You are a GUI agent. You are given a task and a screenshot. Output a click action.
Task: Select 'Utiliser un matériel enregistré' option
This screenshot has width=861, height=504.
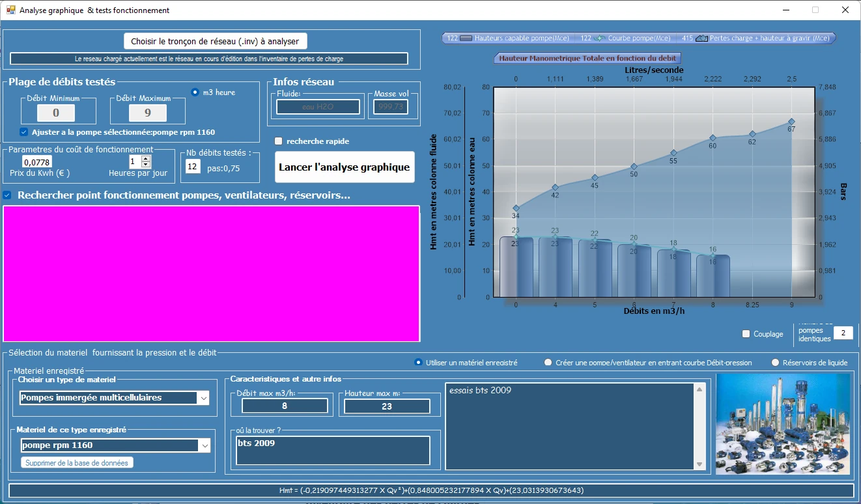pyautogui.click(x=418, y=363)
